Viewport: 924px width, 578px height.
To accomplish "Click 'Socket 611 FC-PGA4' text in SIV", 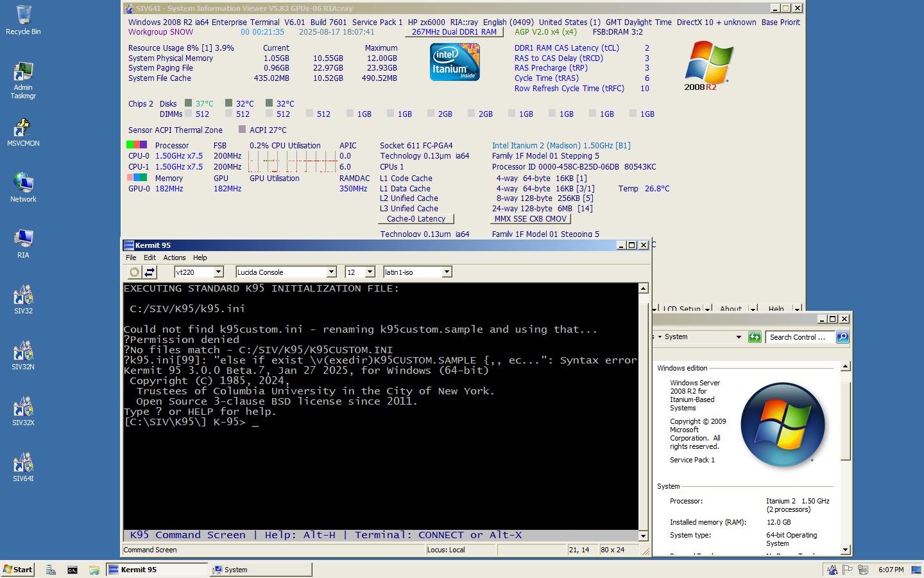I will point(416,146).
